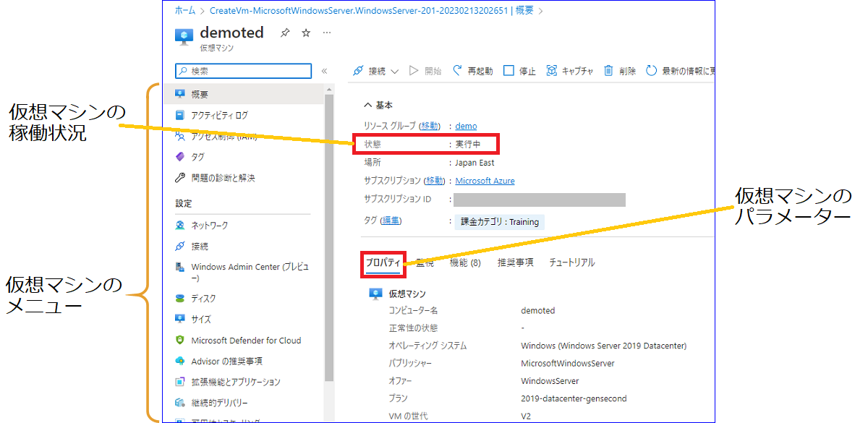Click the 停止 stop button
The image size is (868, 423).
point(519,71)
